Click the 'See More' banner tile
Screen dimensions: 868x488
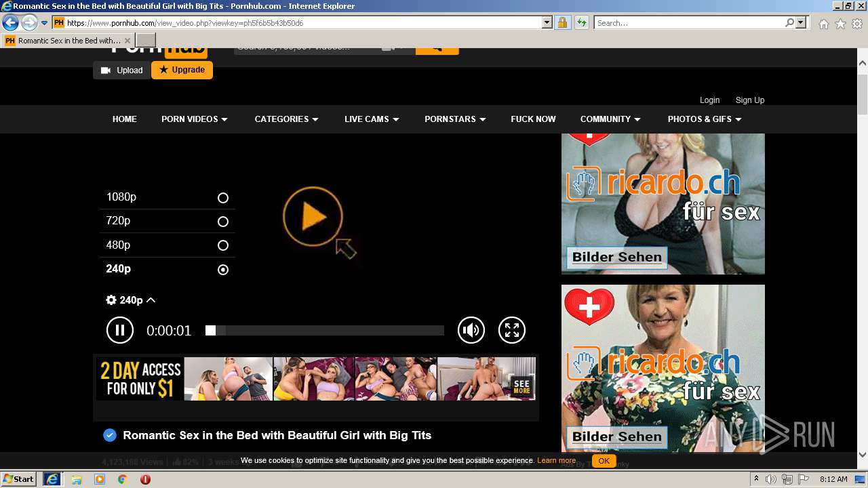tap(521, 386)
